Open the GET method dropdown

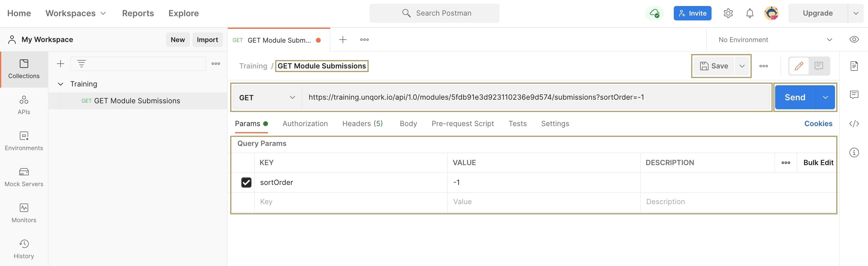pyautogui.click(x=267, y=98)
